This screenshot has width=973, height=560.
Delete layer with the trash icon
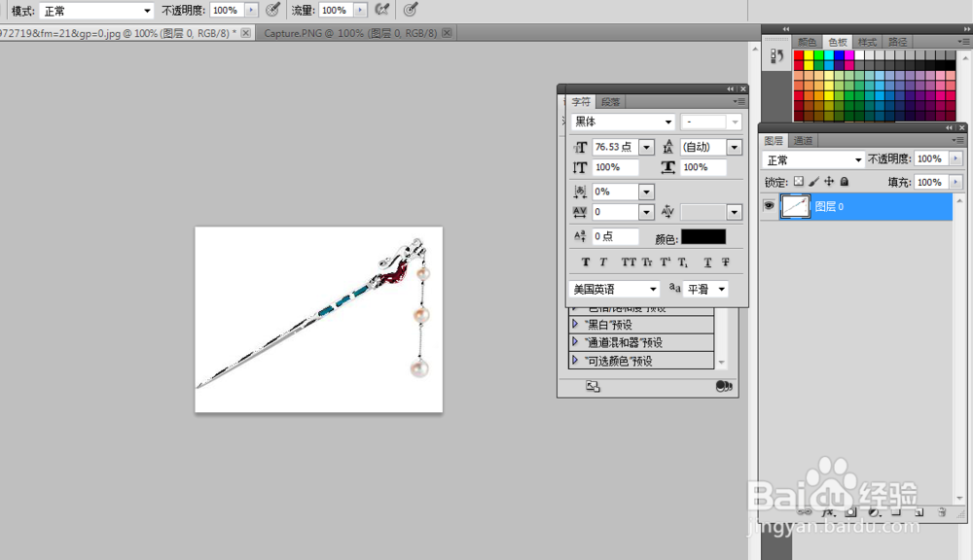pos(942,512)
